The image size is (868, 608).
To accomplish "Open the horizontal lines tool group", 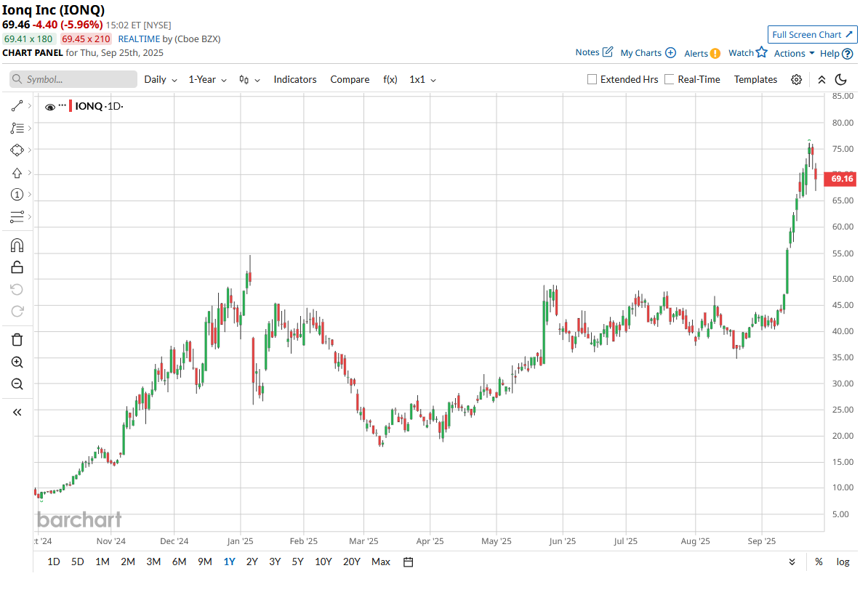I will coord(17,217).
